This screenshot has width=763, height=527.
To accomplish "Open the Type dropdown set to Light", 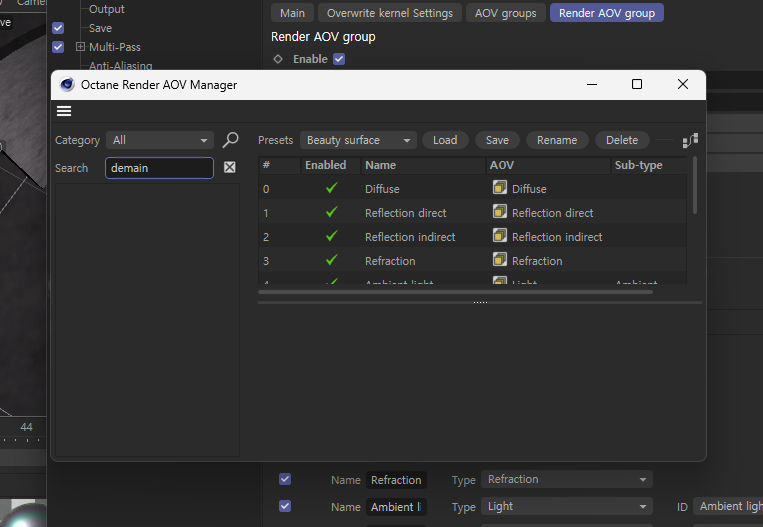I will click(x=567, y=507).
